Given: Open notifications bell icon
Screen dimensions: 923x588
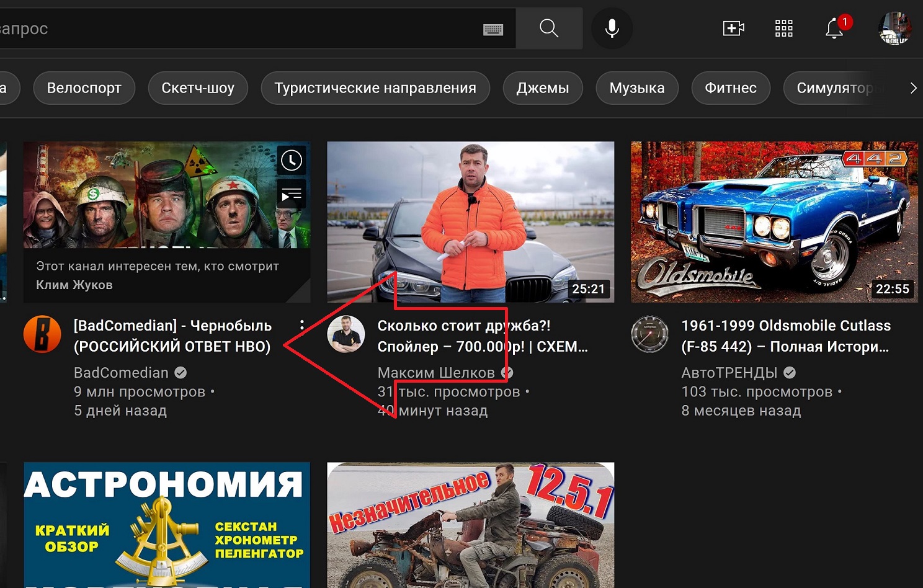Looking at the screenshot, I should (835, 29).
